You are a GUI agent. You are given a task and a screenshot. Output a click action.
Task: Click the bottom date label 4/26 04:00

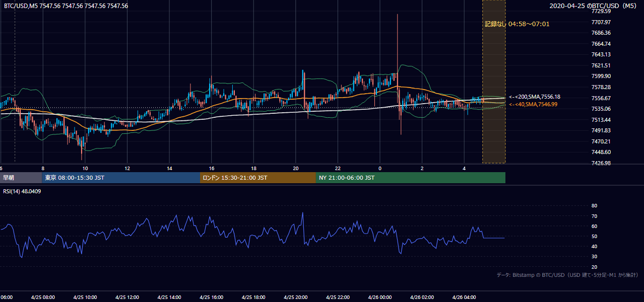(x=464, y=297)
